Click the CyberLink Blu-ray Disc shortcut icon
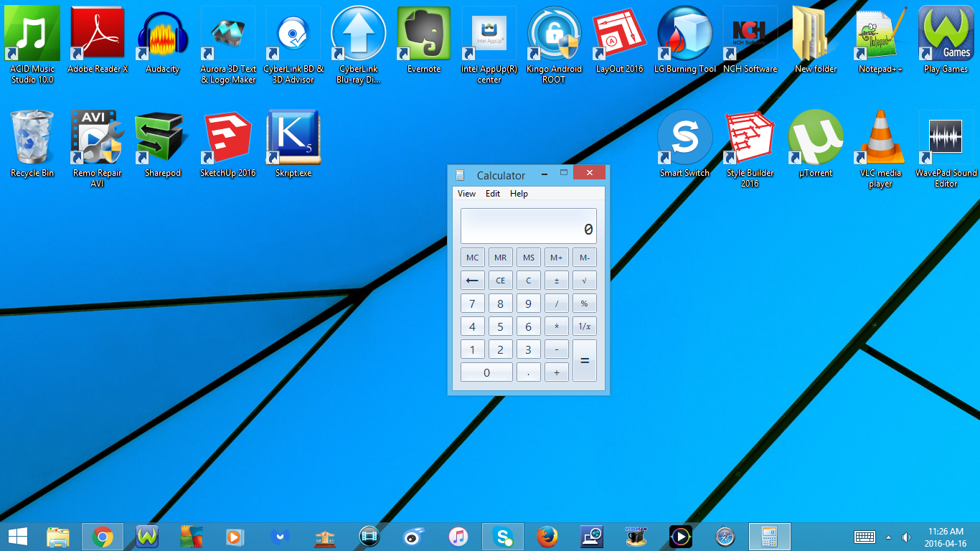The height and width of the screenshot is (551, 980). (359, 34)
